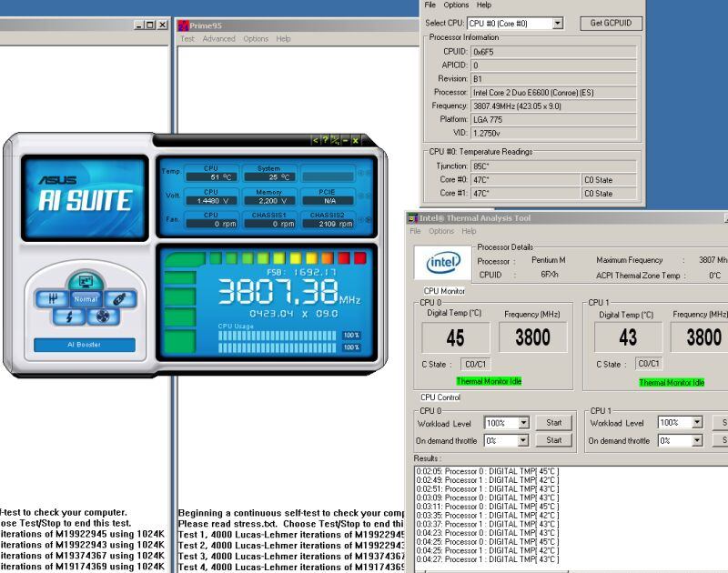Click the Tjunction field 85C
Viewport: 728px width, 573px height.
click(x=553, y=166)
